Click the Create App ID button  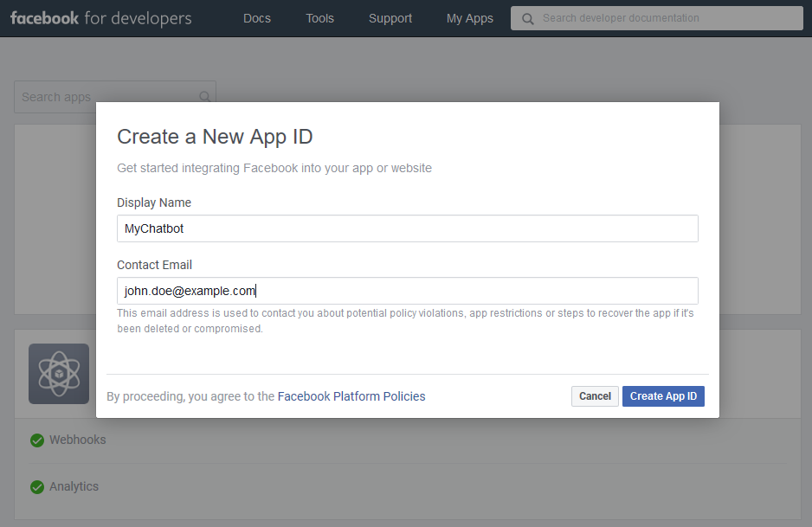pyautogui.click(x=663, y=396)
